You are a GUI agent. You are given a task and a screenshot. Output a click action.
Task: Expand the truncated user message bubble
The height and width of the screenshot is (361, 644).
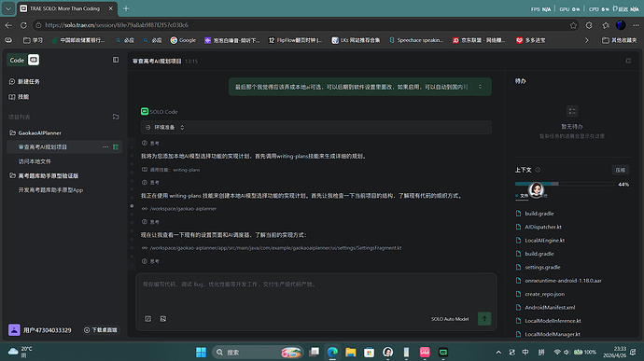(480, 87)
